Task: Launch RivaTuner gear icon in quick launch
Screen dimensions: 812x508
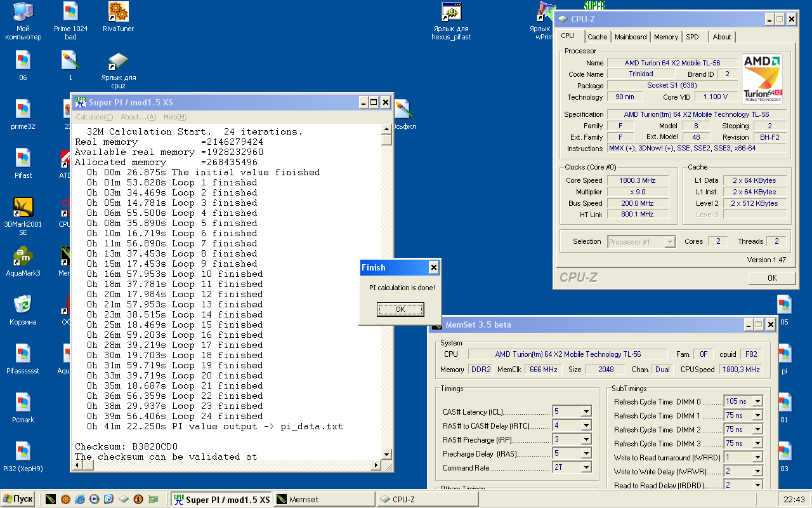Action: [x=65, y=499]
